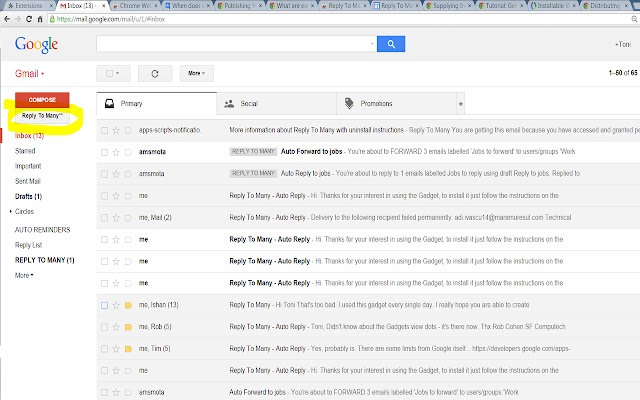Switch to the Publishing browser tab
This screenshot has height=400, width=640.
click(x=240, y=6)
